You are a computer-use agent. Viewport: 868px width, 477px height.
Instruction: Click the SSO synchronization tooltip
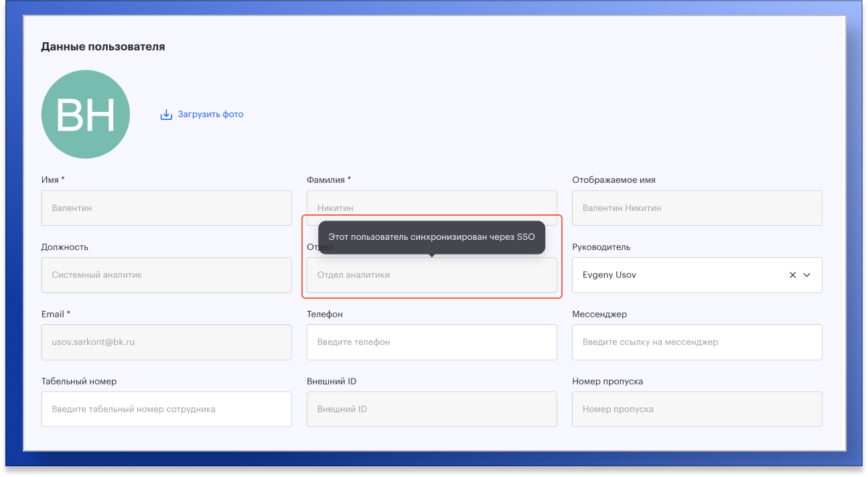[x=431, y=237]
